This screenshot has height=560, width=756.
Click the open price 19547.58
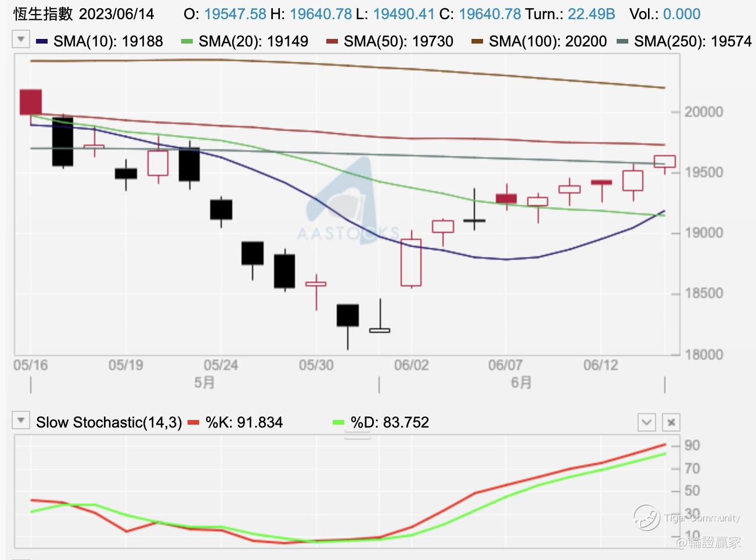pyautogui.click(x=235, y=14)
